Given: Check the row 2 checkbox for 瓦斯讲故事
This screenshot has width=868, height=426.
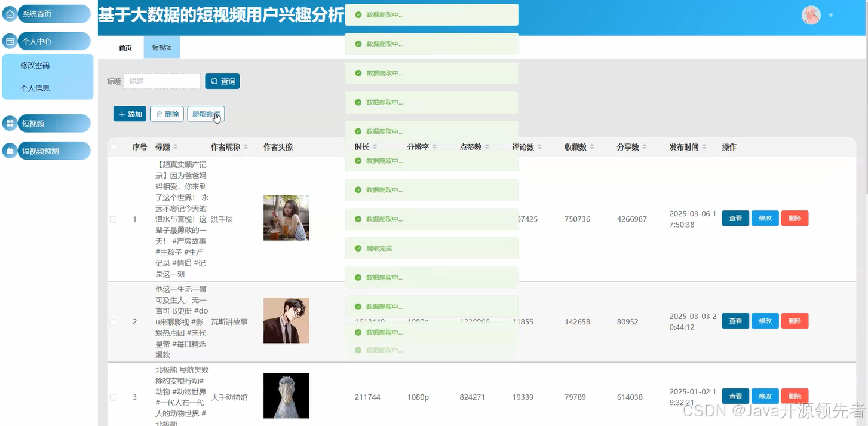Looking at the screenshot, I should [113, 322].
